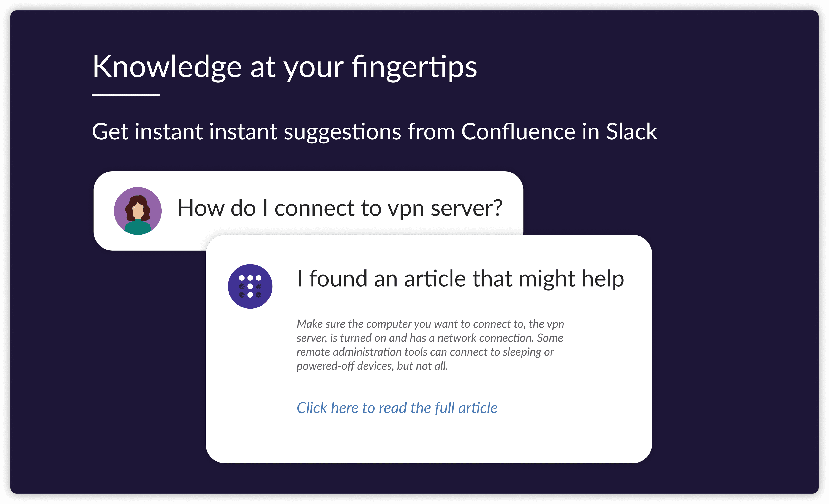Click the "Knowledge at your fingertips" heading
This screenshot has height=504, width=829.
(284, 67)
